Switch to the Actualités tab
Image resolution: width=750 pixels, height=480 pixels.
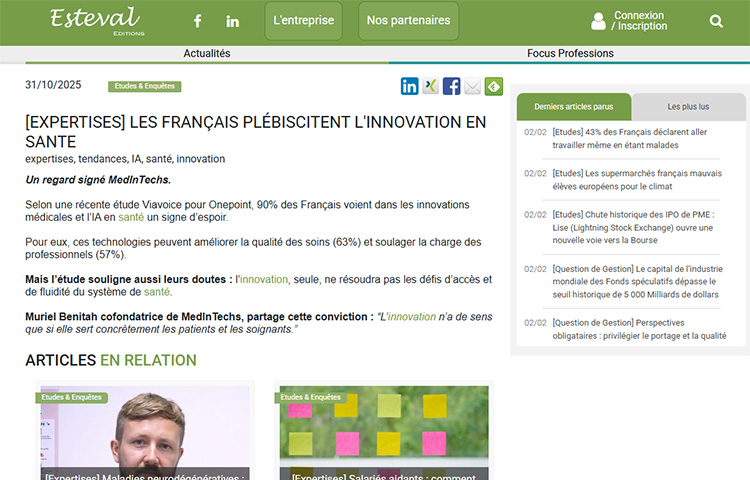coord(207,53)
